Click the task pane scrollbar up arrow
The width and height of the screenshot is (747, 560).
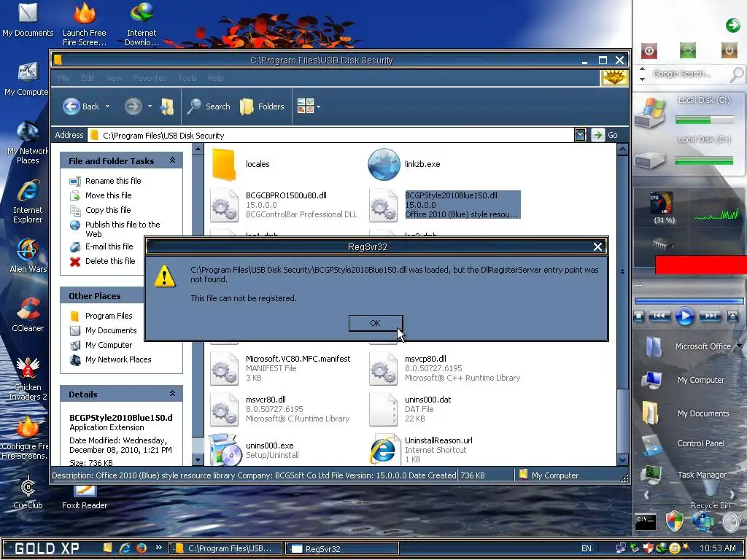(x=198, y=149)
